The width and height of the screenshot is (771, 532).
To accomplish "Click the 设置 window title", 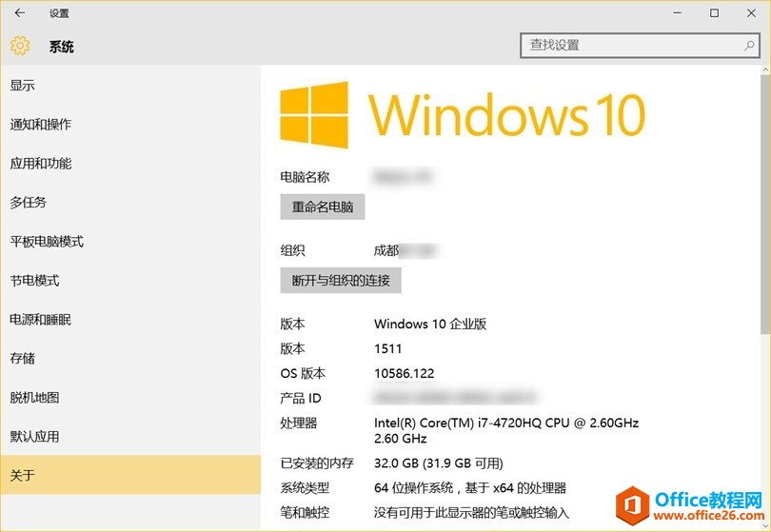I will pyautogui.click(x=59, y=13).
